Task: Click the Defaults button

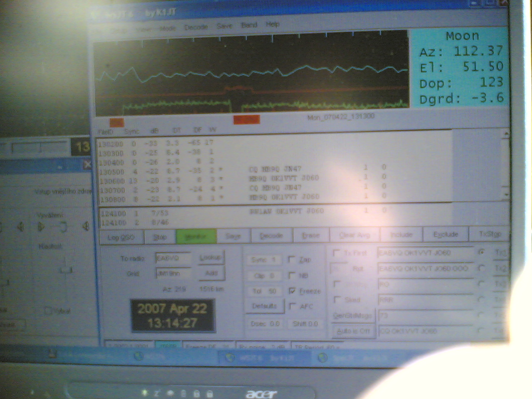Action: (x=264, y=306)
